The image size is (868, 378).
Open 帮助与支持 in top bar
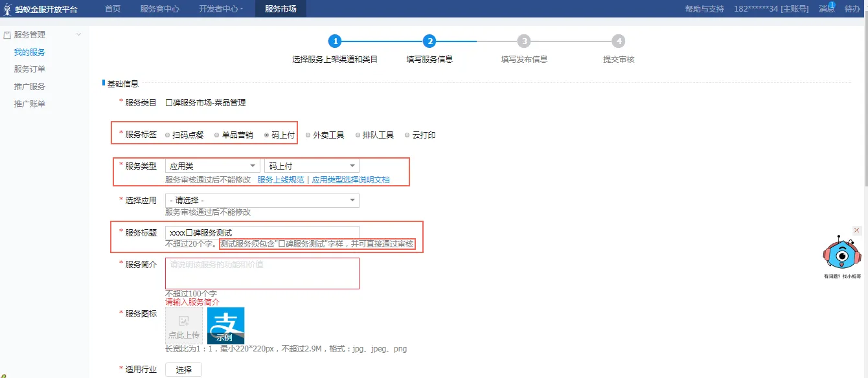[x=705, y=9]
